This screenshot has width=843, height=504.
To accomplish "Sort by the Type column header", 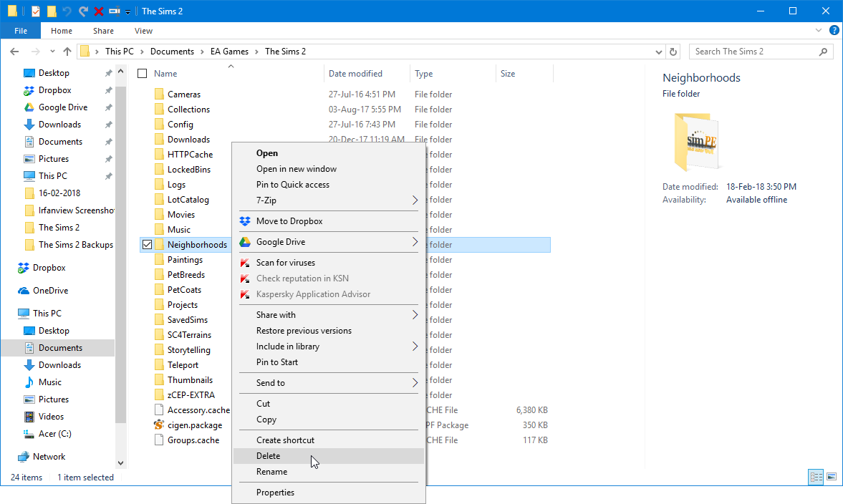I will (x=453, y=74).
